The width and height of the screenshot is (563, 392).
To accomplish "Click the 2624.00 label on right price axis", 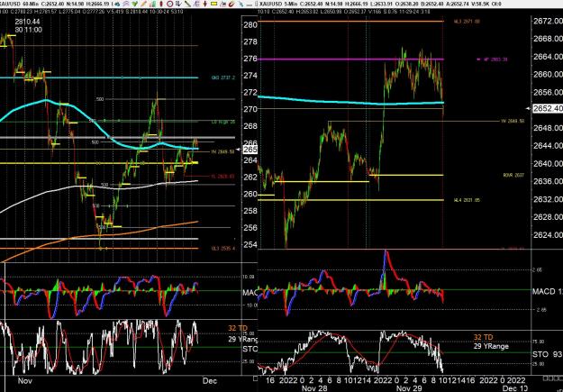I will 548,234.
